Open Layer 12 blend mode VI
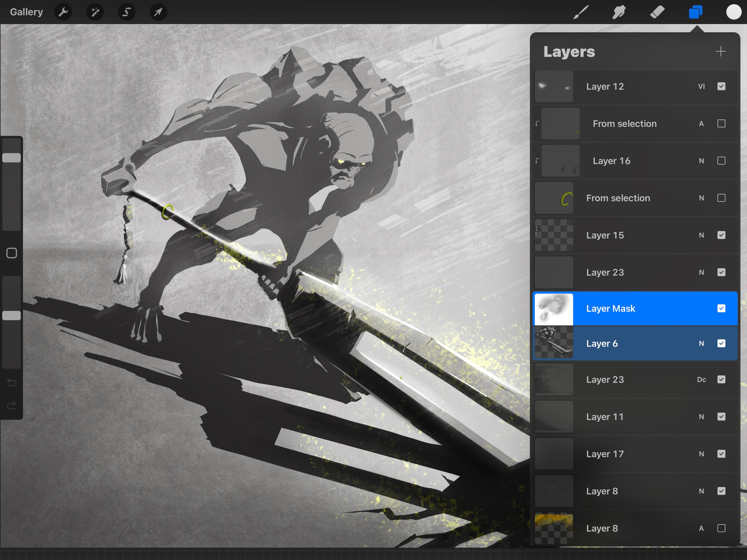Screen dimensions: 747x560 pyautogui.click(x=701, y=86)
